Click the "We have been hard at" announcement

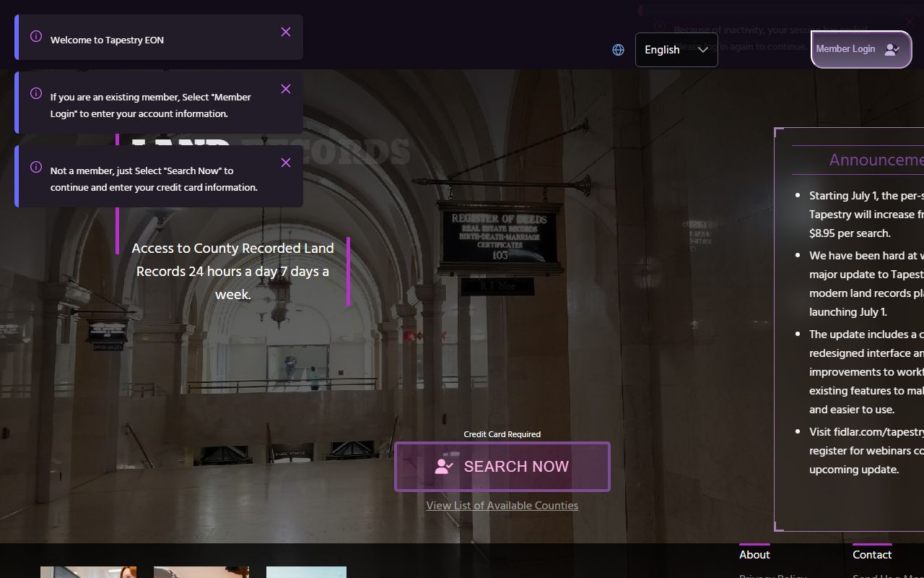pos(866,283)
